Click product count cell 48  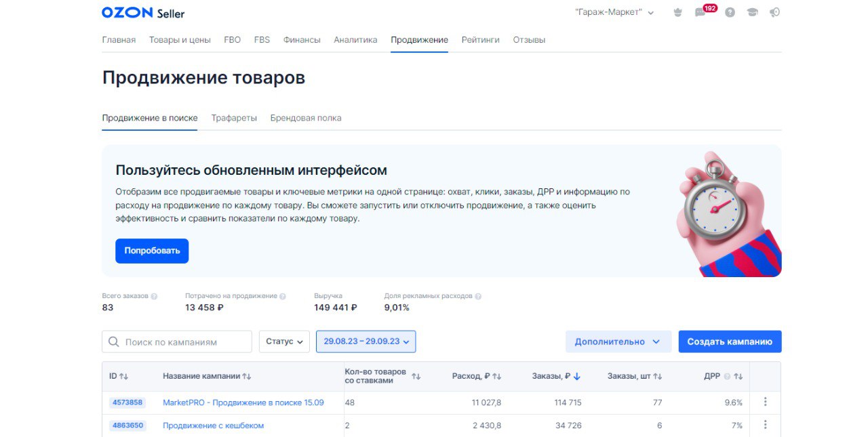pos(350,402)
